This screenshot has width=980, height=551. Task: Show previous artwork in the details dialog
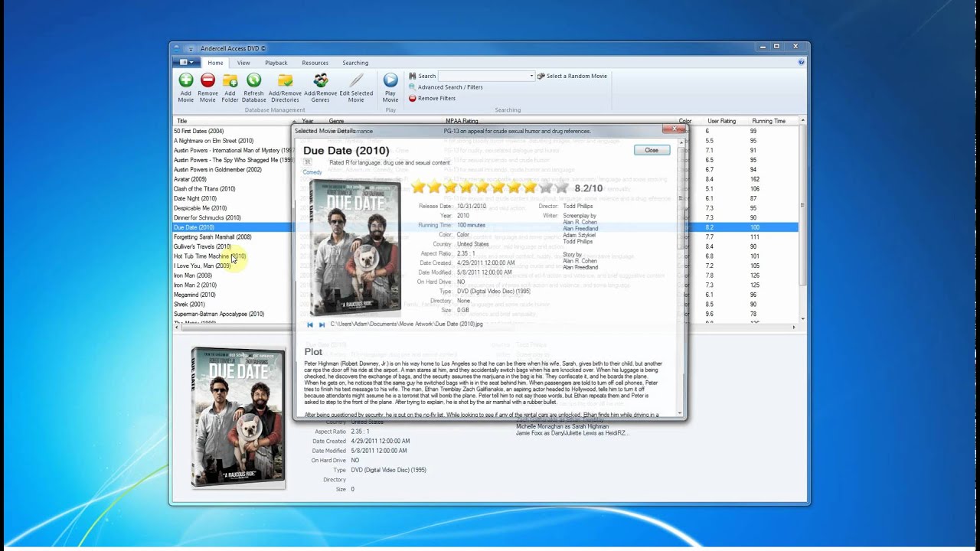[x=310, y=324]
